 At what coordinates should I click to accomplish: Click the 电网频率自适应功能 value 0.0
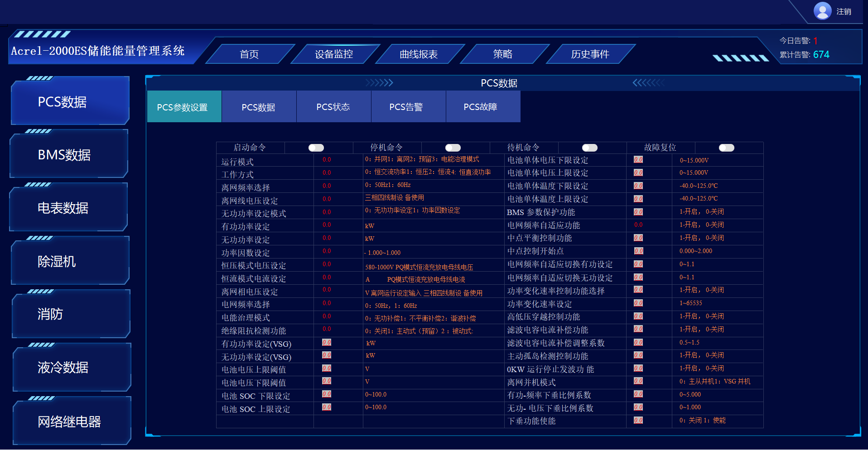[638, 225]
